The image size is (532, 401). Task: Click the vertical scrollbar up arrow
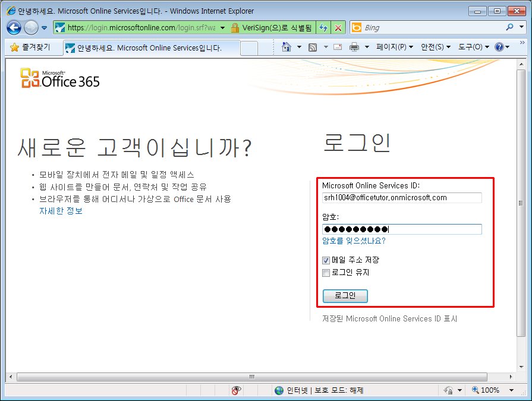tap(521, 64)
